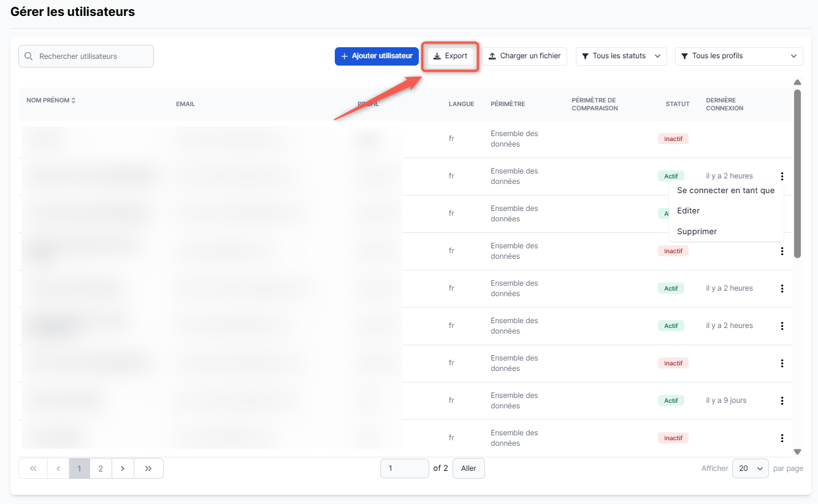Go to next page using right chevron

tap(123, 468)
